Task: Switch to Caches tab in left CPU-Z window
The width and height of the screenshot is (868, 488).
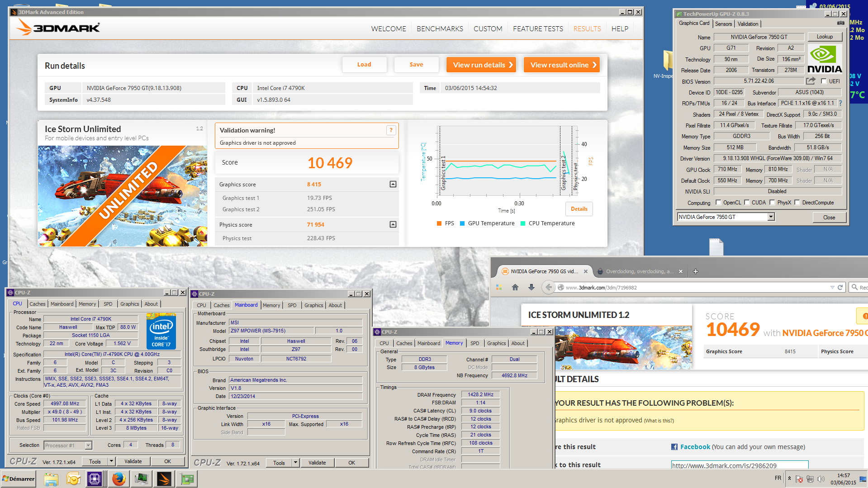Action: tap(38, 304)
